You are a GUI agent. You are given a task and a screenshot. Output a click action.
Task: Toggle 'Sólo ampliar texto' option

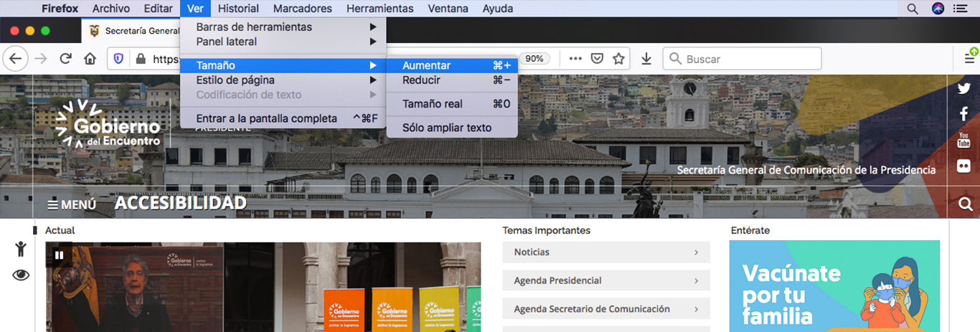coord(446,128)
